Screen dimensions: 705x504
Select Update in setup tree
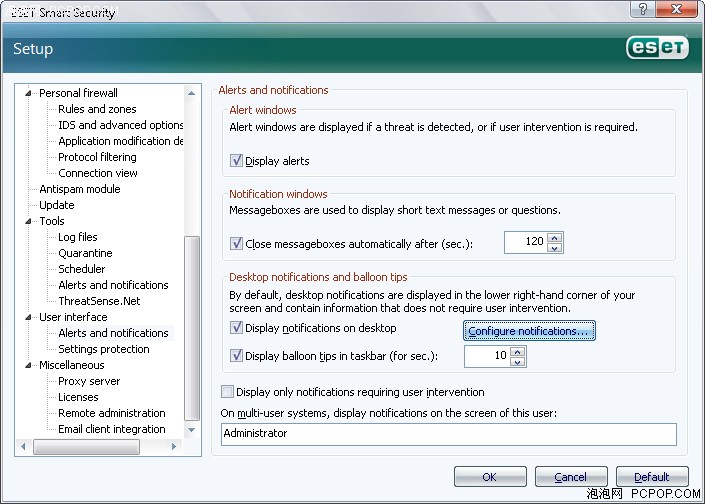57,205
